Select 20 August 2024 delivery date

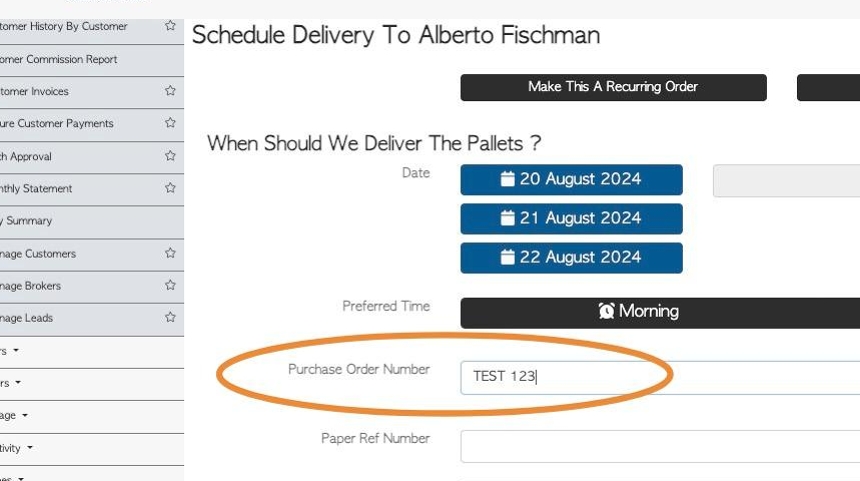(572, 179)
